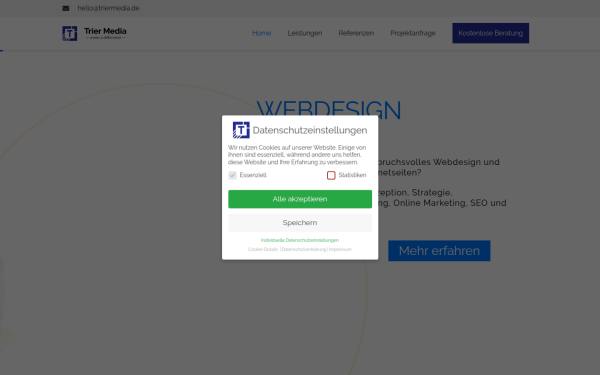The height and width of the screenshot is (375, 600).
Task: Click the Trier Media brand name text
Action: tap(105, 31)
